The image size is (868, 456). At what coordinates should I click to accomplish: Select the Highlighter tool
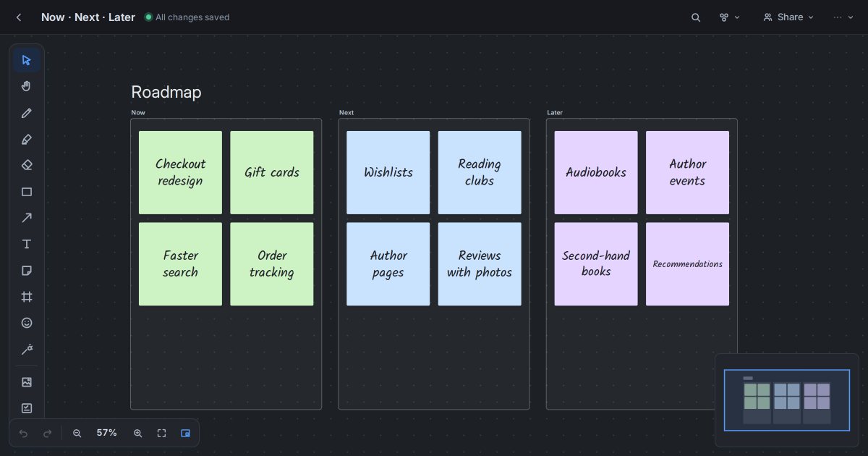click(x=27, y=139)
